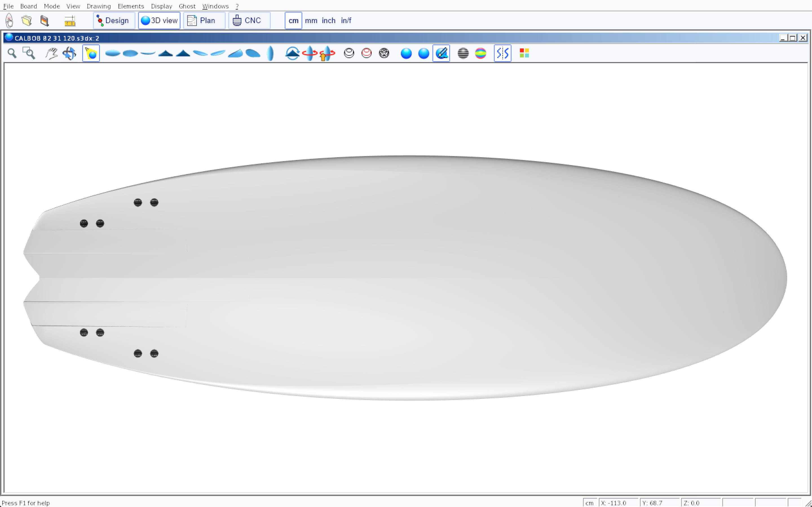Viewport: 812px width, 507px height.
Task: Switch to vertical nose-on view icon
Action: point(270,53)
